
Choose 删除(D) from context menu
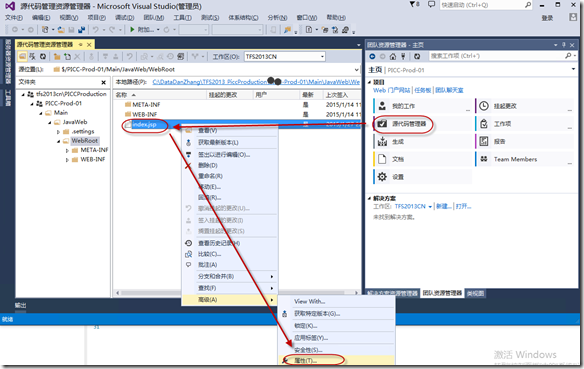click(x=229, y=165)
